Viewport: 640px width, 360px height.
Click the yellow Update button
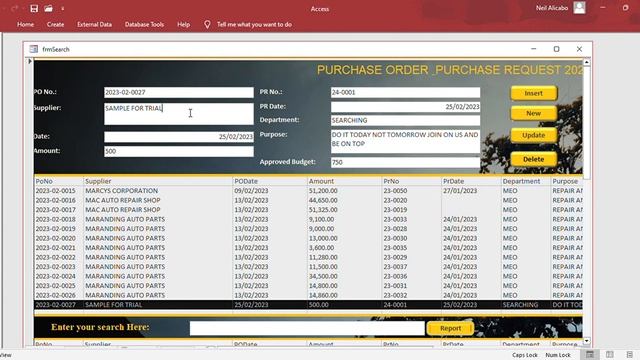click(533, 135)
